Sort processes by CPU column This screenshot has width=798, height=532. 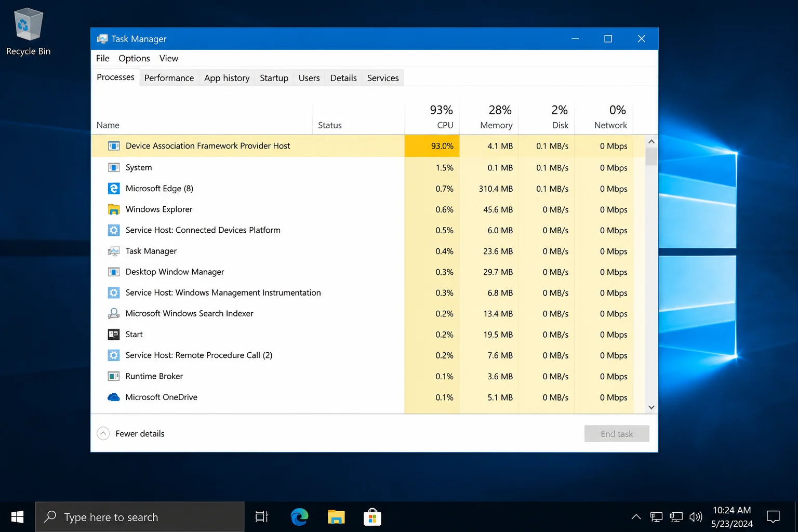pos(432,118)
